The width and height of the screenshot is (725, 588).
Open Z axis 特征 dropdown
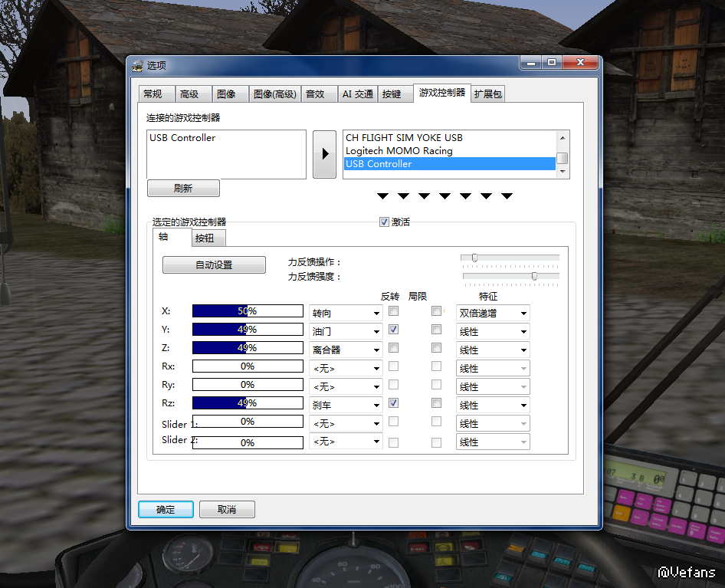click(493, 350)
